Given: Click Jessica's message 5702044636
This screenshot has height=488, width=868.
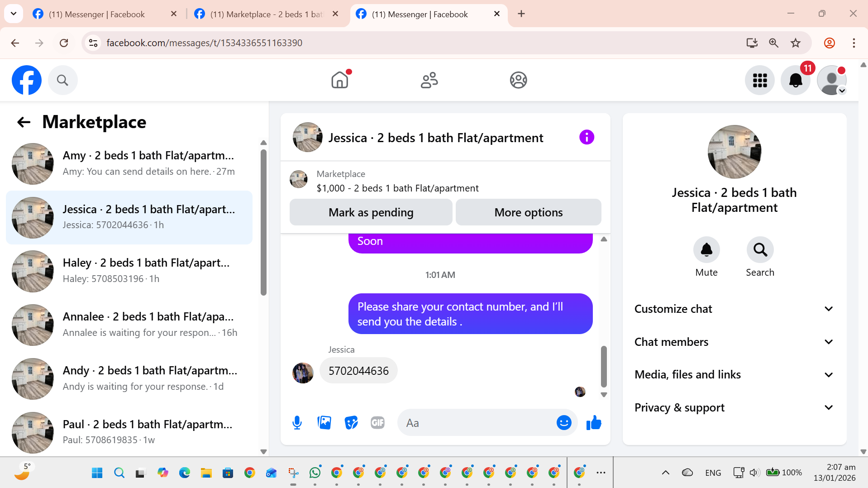Looking at the screenshot, I should coord(358,371).
